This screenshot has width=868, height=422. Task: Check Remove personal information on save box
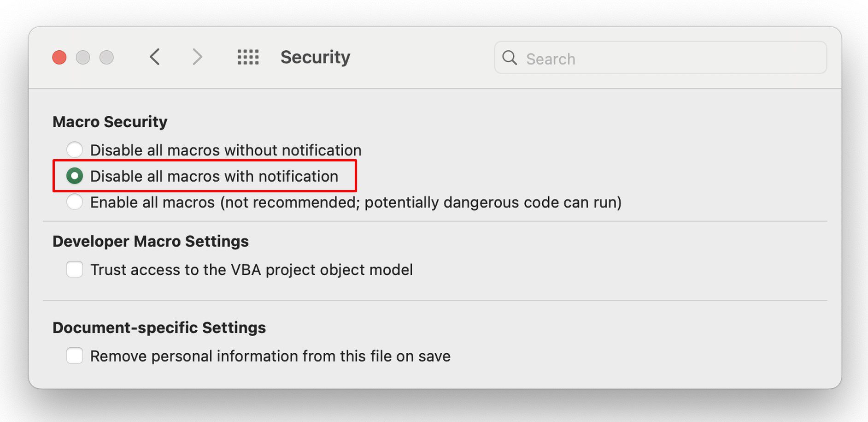coord(75,356)
